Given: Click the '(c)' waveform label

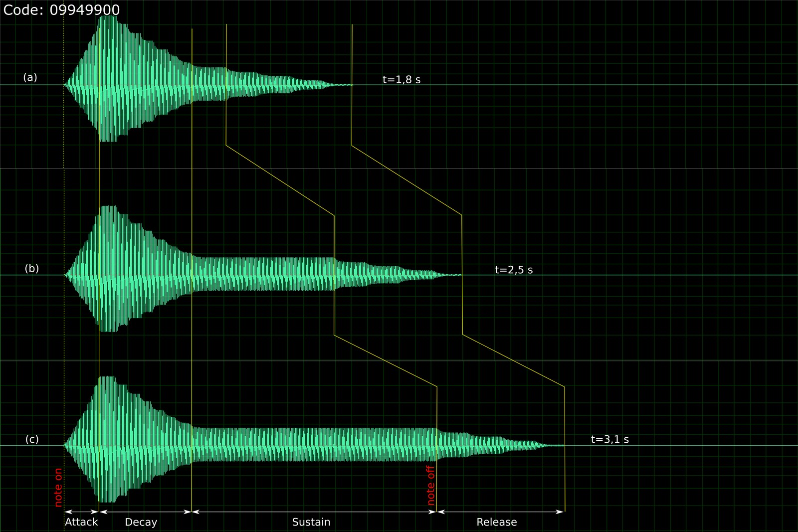Looking at the screenshot, I should [32, 439].
